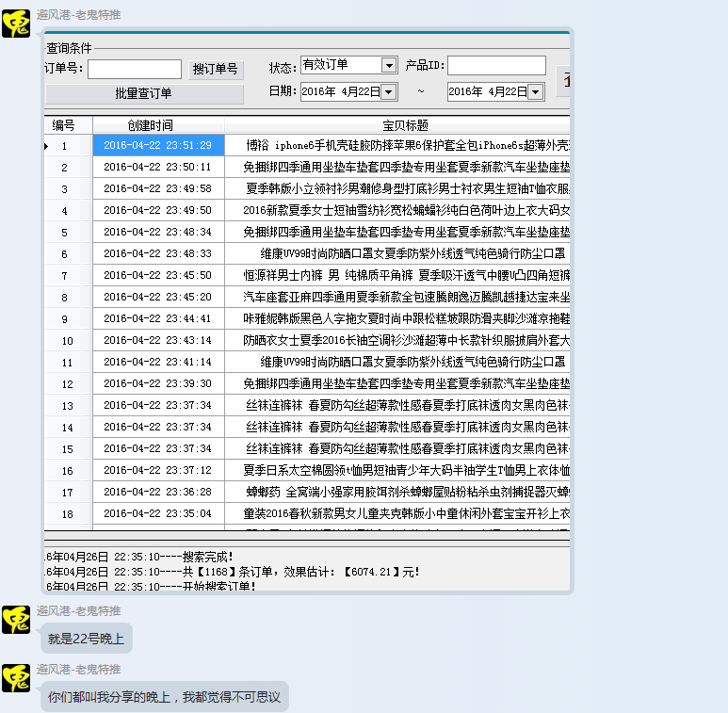Click the 批量查订单 button
The height and width of the screenshot is (713, 728).
(144, 94)
